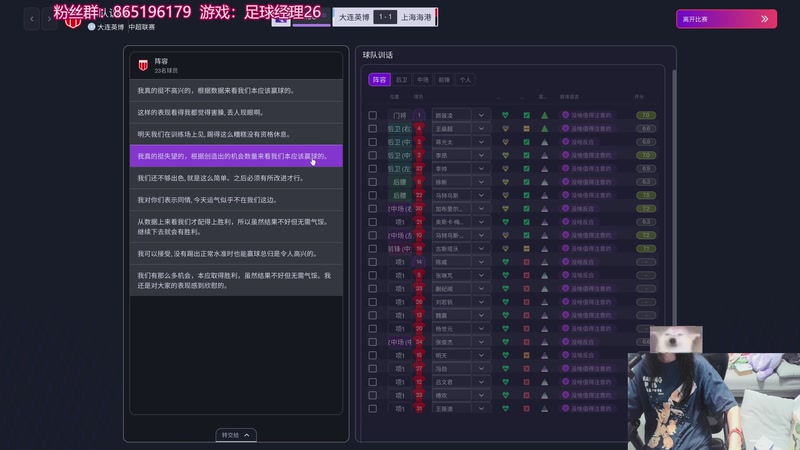Image resolution: width=800 pixels, height=450 pixels.
Task: Click morale heart icon for shirt number 14
Action: click(506, 262)
